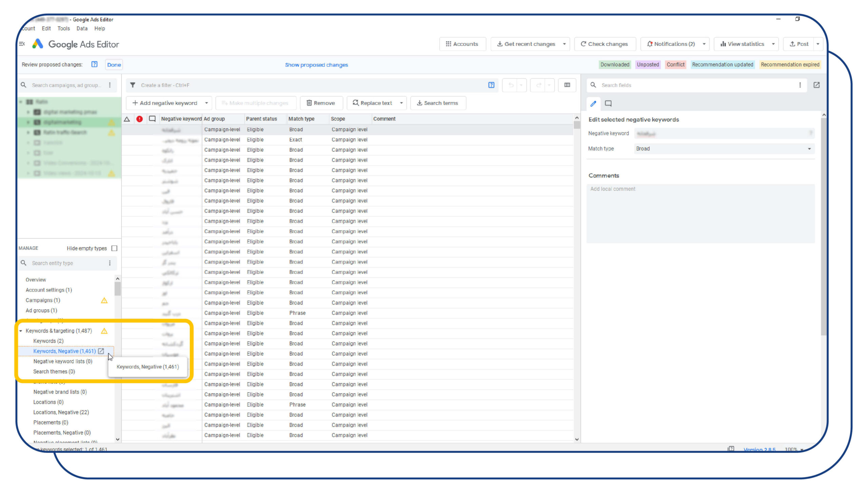868x491 pixels.
Task: Pop out the edit panel
Action: [x=817, y=85]
